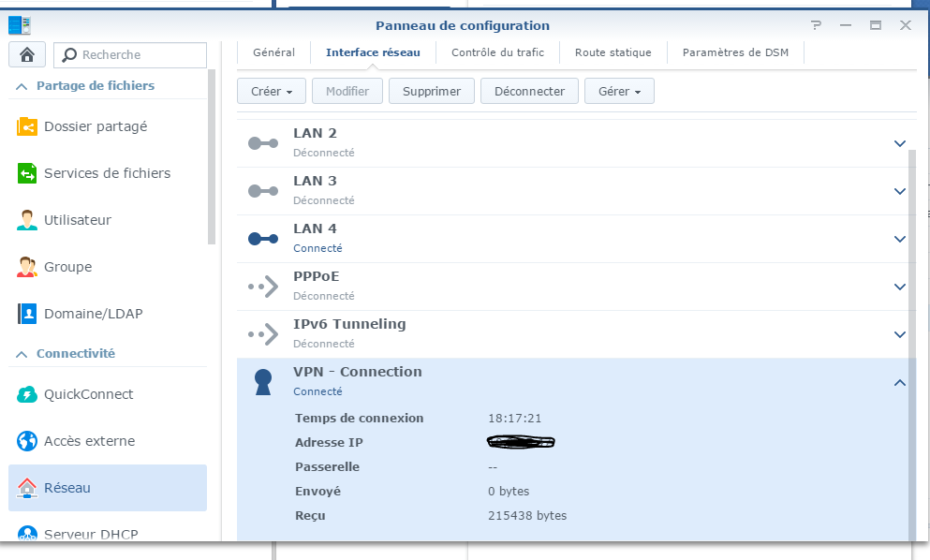This screenshot has height=560, width=930.
Task: Click the search magnifier icon
Action: tap(69, 54)
